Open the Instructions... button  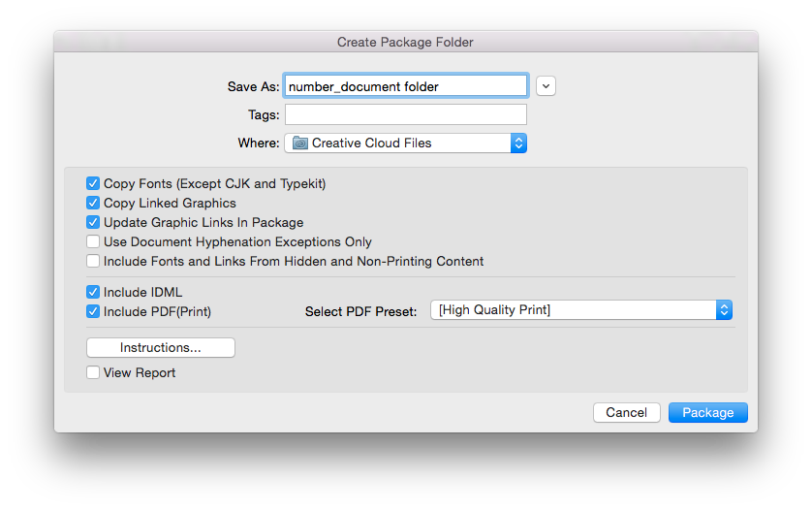coord(161,347)
